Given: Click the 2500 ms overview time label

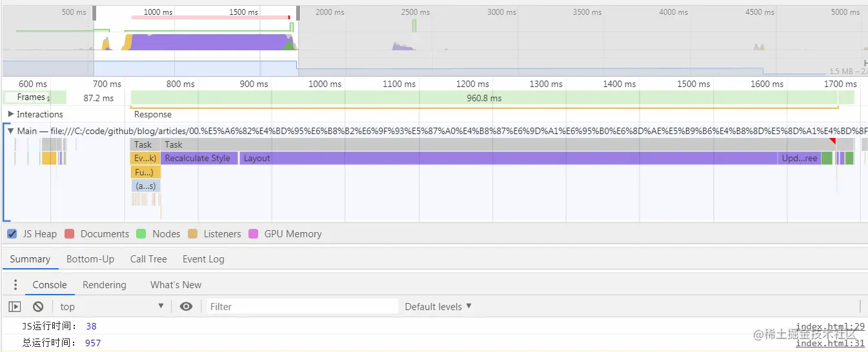Looking at the screenshot, I should (415, 12).
